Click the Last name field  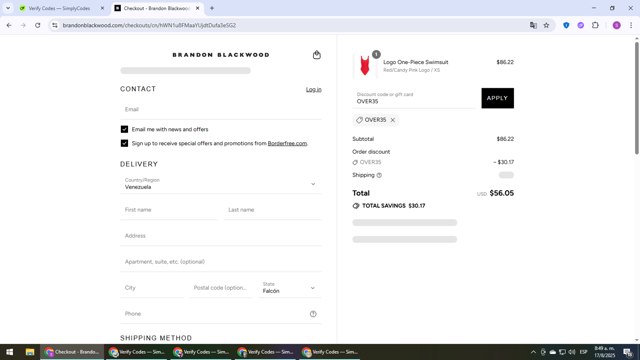272,210
